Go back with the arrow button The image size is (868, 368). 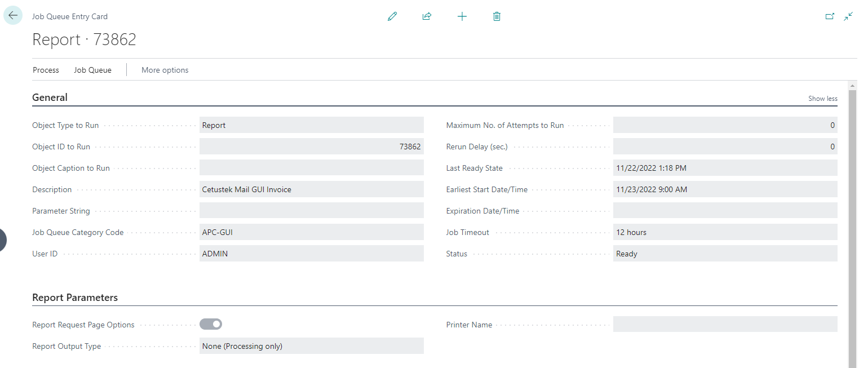(13, 16)
